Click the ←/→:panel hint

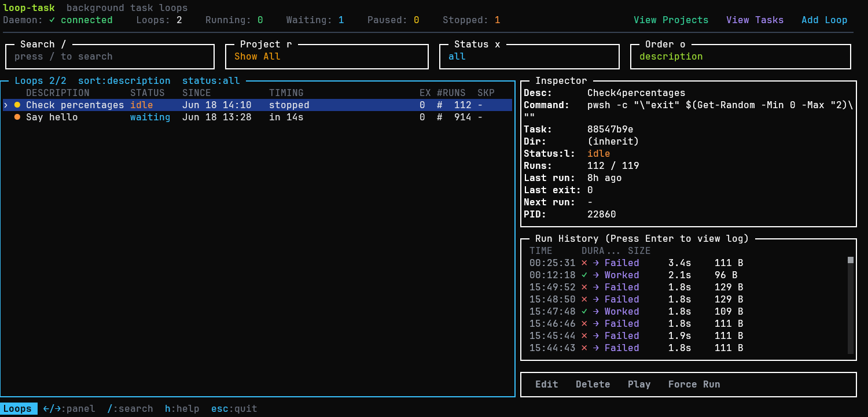(x=69, y=408)
